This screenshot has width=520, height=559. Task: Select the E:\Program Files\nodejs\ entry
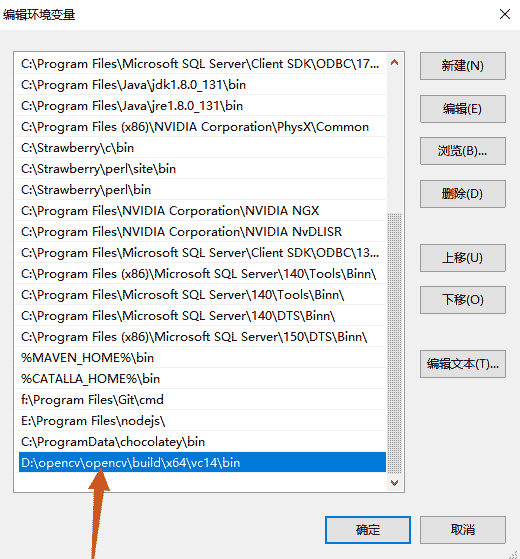tap(200, 421)
